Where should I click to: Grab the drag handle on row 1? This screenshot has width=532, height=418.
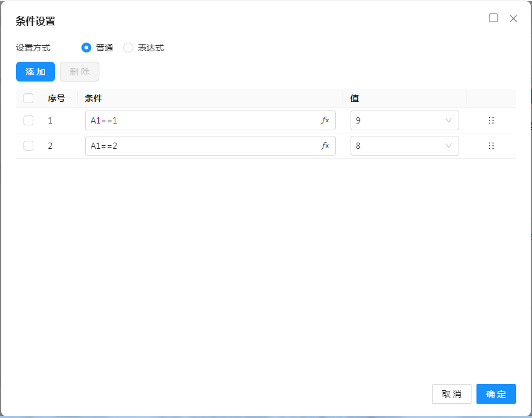[491, 120]
